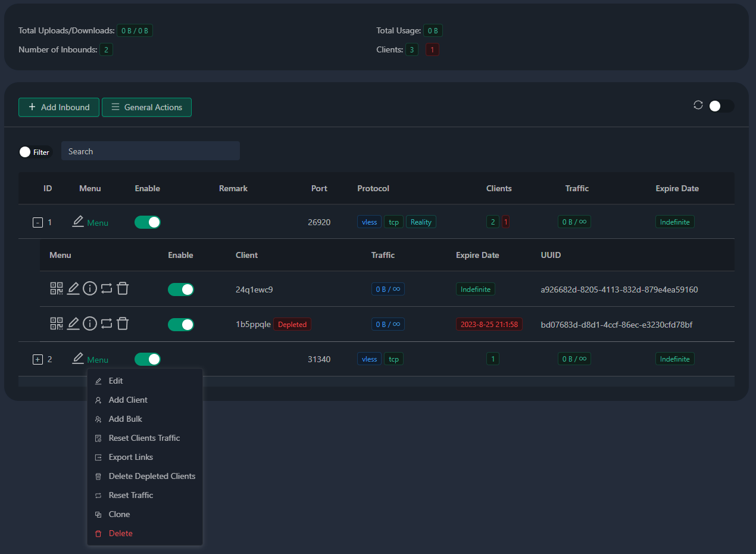Image resolution: width=756 pixels, height=554 pixels.
Task: Toggle the auto-refresh switch at top right
Action: pos(721,106)
